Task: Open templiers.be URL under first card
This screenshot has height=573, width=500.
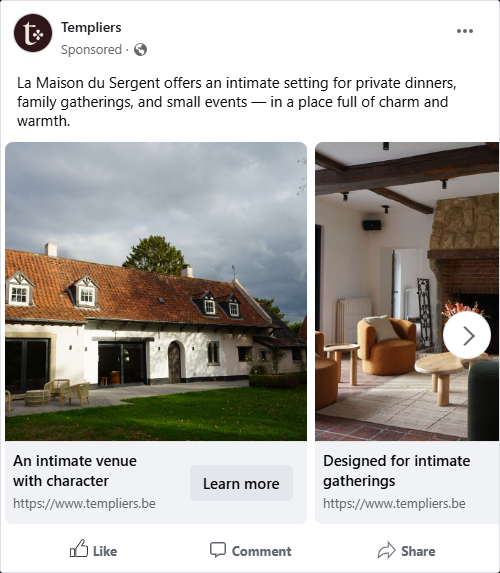Action: pos(84,504)
